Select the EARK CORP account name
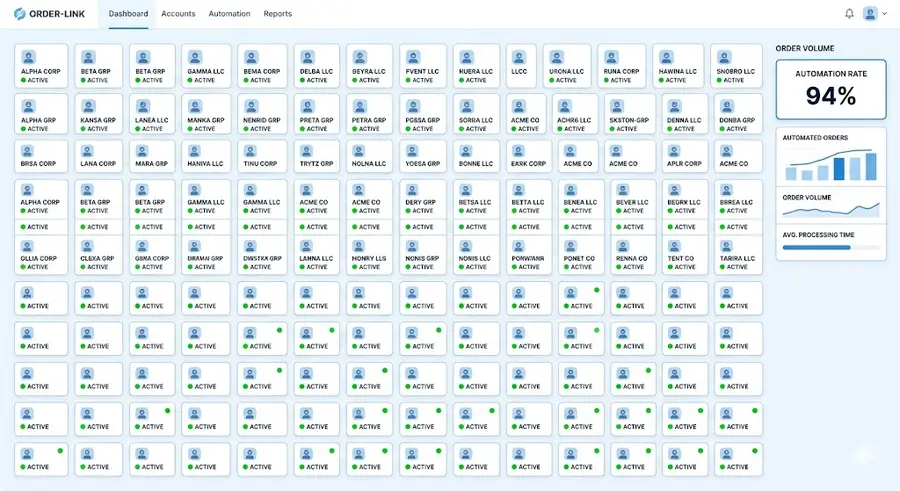The width and height of the screenshot is (900, 491). coord(529,164)
